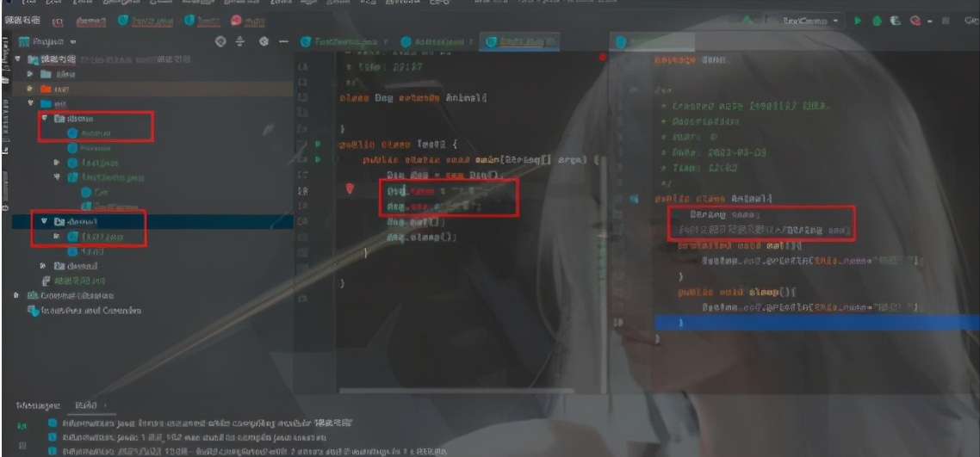
Task: Build project with the green hammer icon
Action: click(x=747, y=21)
